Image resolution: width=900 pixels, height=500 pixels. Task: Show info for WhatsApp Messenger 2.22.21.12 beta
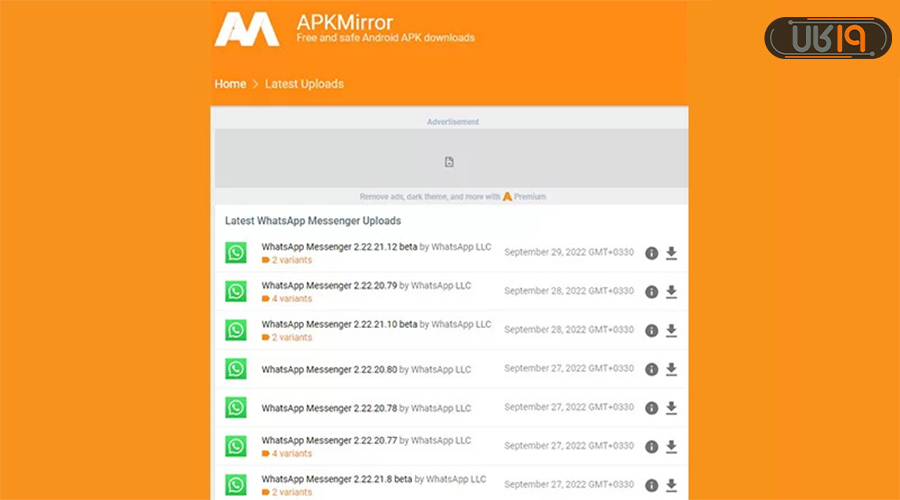pos(651,253)
